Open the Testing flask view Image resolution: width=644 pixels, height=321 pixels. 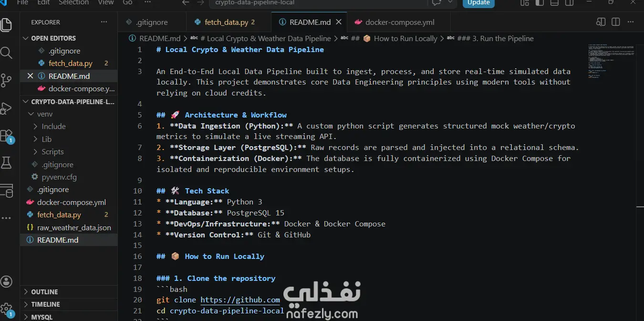[6, 163]
